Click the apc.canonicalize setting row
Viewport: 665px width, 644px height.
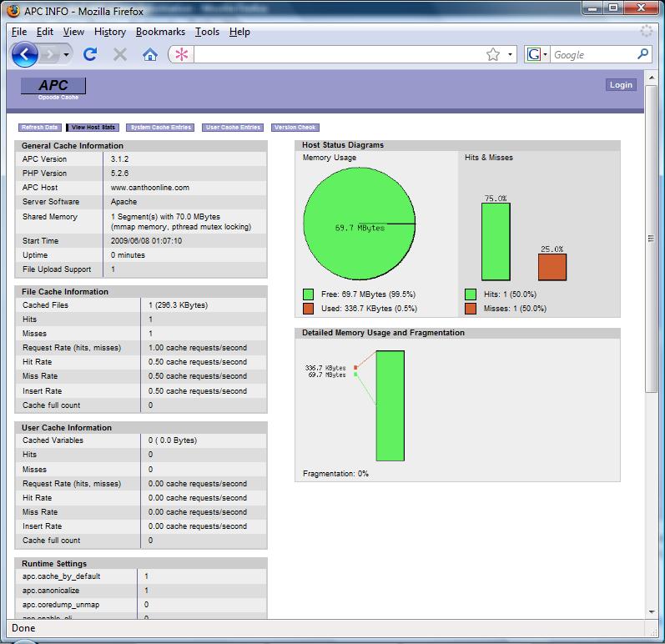(x=141, y=590)
